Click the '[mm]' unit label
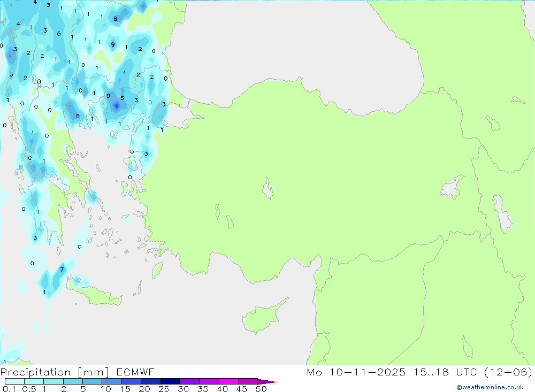The image size is (535, 392). pos(94,372)
